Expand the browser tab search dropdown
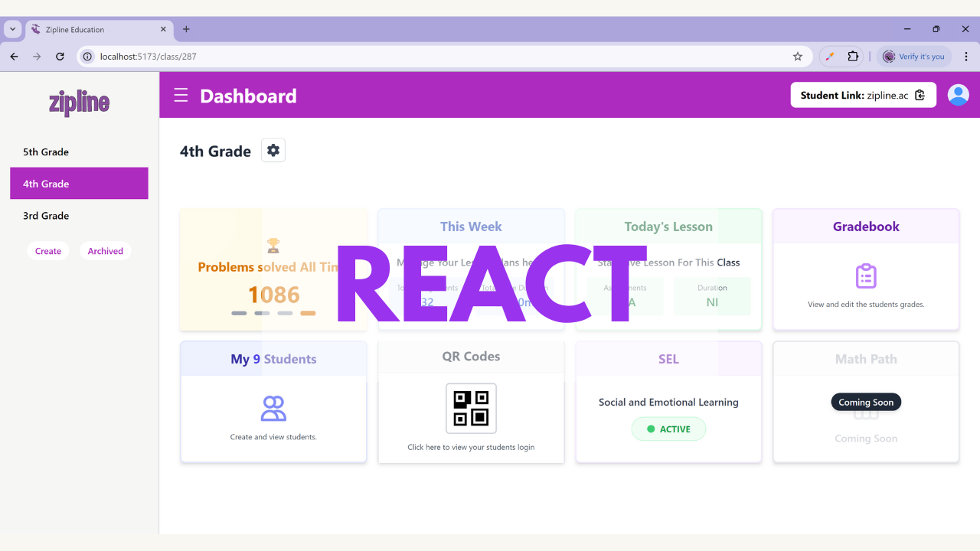Screen dimensions: 980x551 click(13, 29)
